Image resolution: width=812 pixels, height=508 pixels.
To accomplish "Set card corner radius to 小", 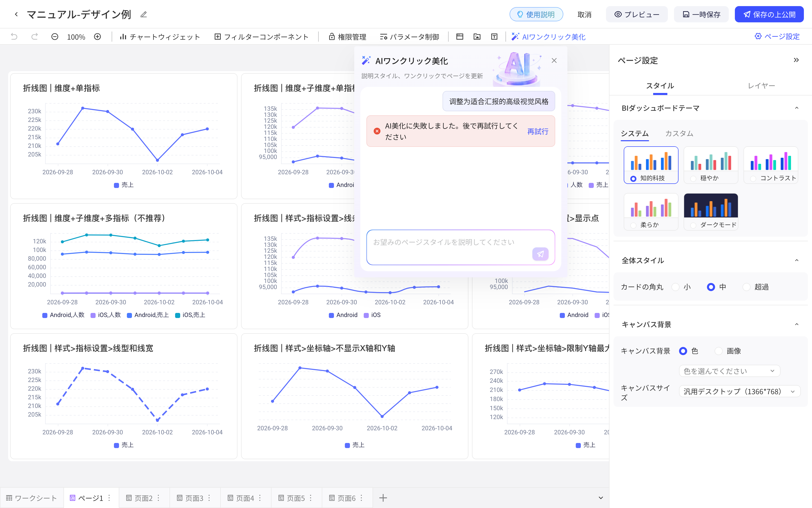I will [x=676, y=287].
